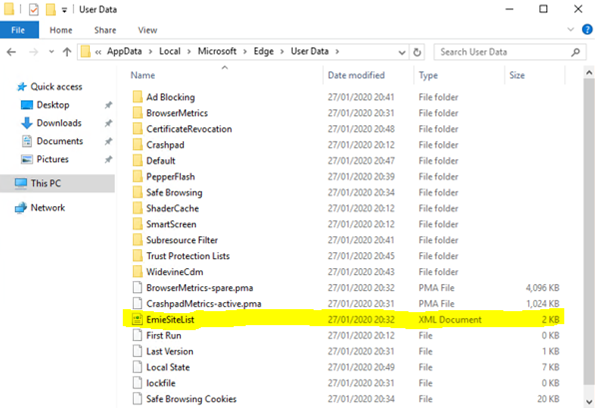Click the properties checkmark toolbar icon
This screenshot has width=595, height=408.
click(x=33, y=9)
